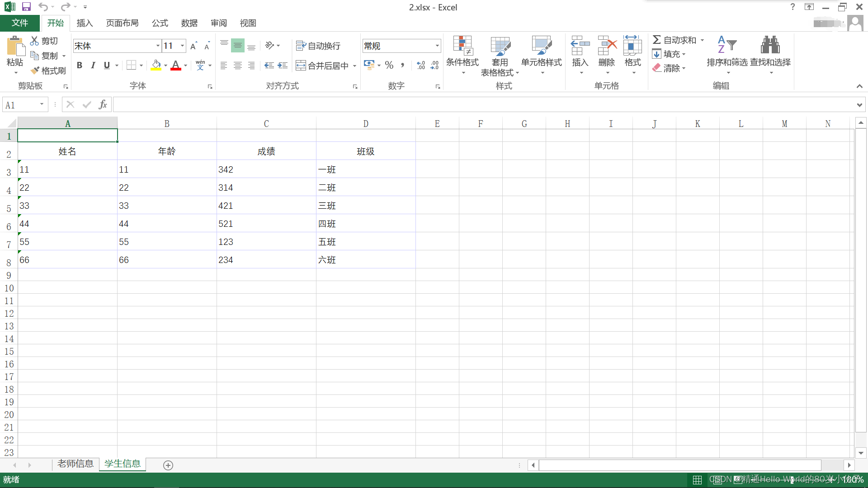Click the Cut scissors icon
The image size is (868, 488).
coord(34,41)
